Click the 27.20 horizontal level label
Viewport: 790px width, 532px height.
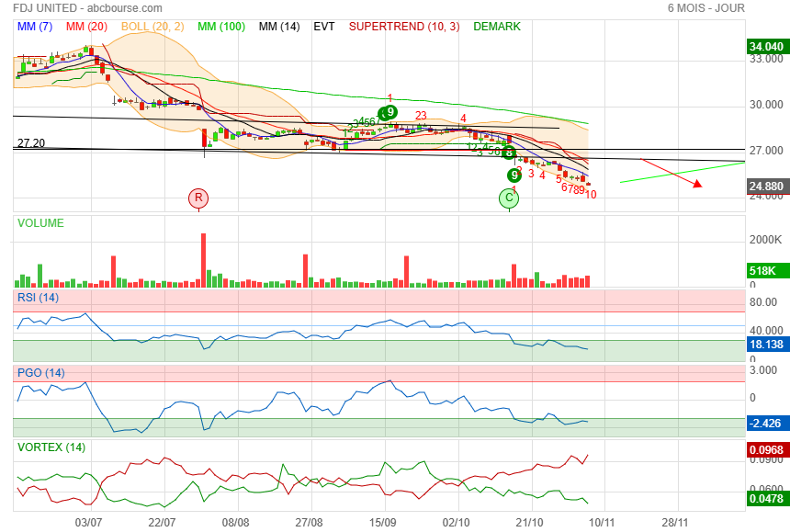[31, 143]
